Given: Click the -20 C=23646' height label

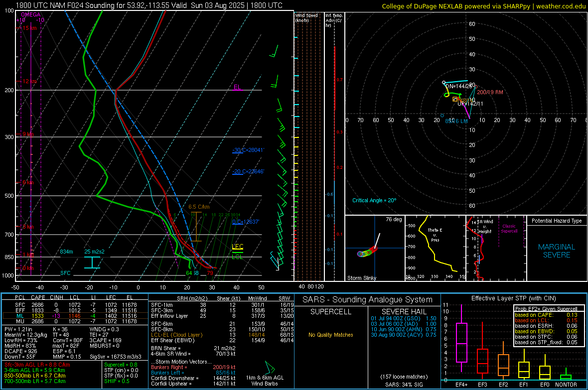Looking at the screenshot, I should click(248, 171).
